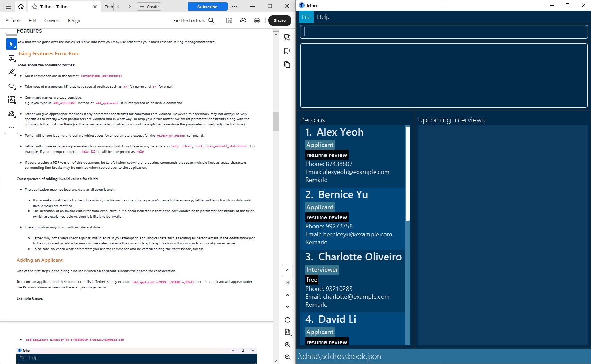Image resolution: width=591 pixels, height=364 pixels.
Task: Click Find text or tools search
Action: coord(194,21)
